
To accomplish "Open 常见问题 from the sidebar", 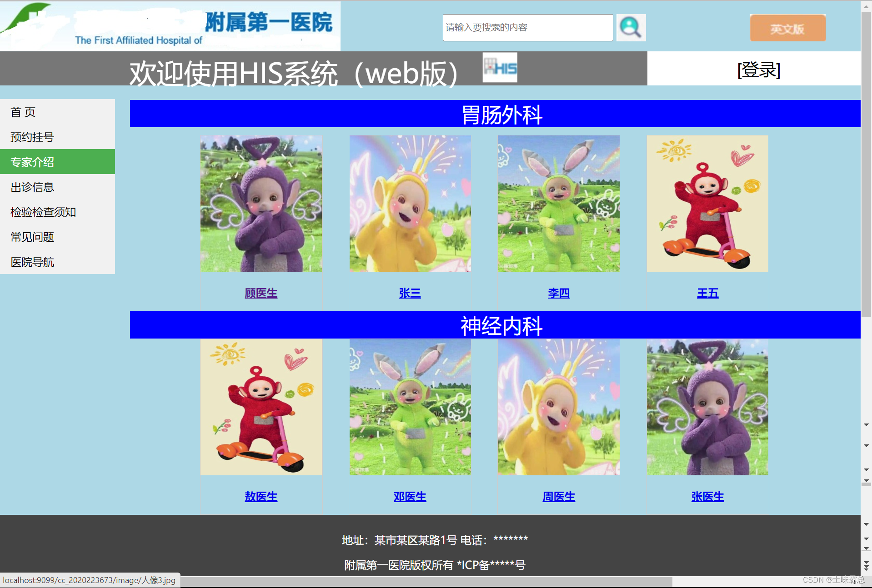I will pos(31,237).
